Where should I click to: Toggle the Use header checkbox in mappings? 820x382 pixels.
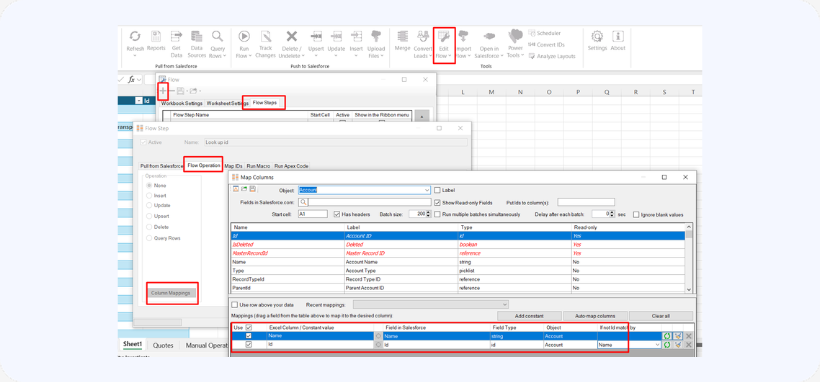(248, 328)
